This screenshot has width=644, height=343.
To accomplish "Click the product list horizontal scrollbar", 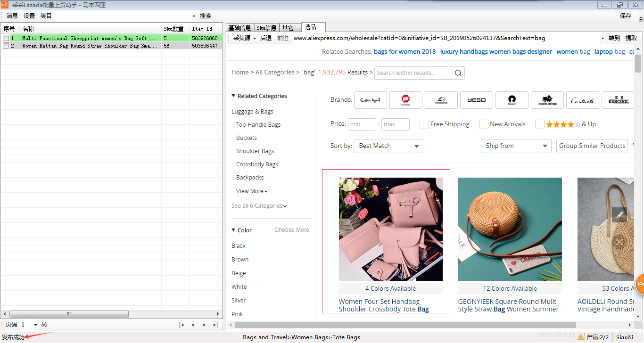I will tap(69, 314).
